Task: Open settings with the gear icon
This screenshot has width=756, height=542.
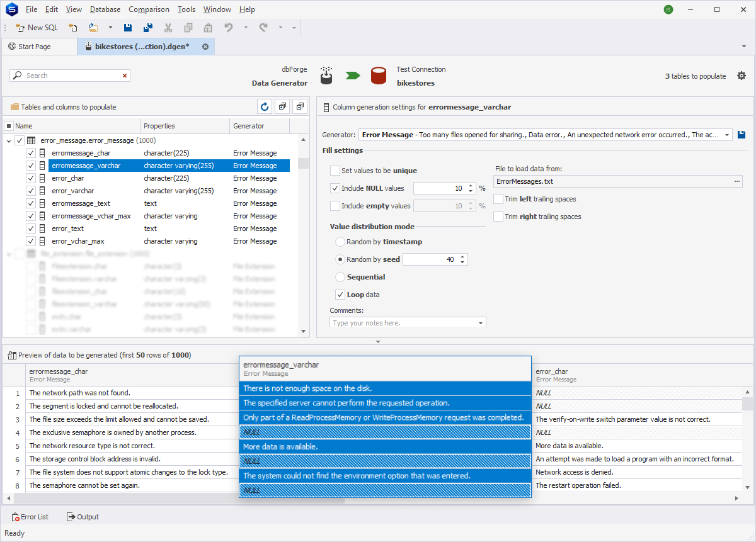Action: (742, 76)
